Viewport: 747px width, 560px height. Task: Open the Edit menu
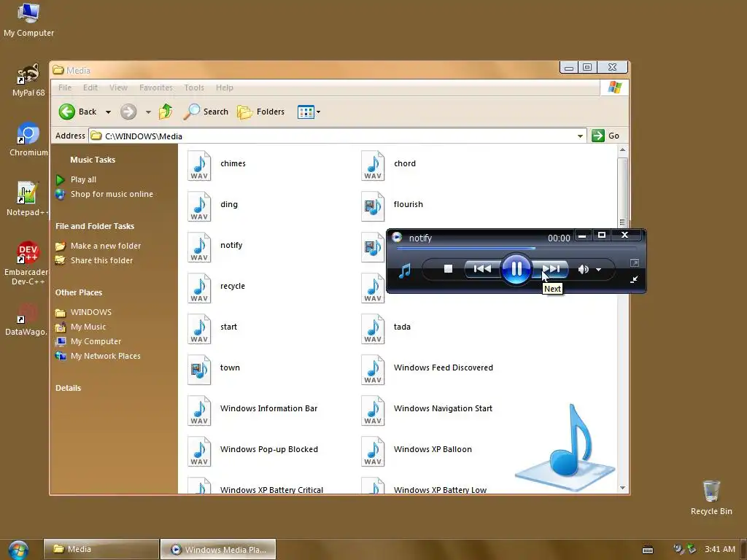[90, 87]
